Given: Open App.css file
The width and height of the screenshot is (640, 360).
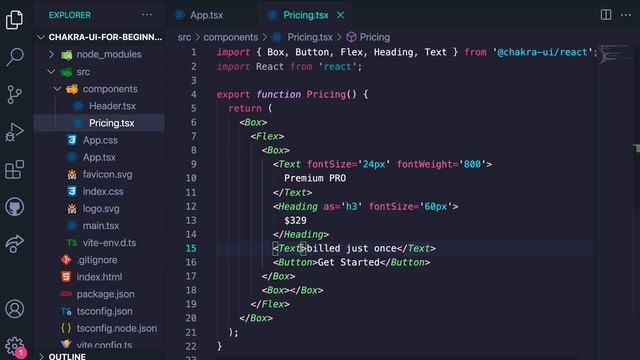Looking at the screenshot, I should (100, 140).
